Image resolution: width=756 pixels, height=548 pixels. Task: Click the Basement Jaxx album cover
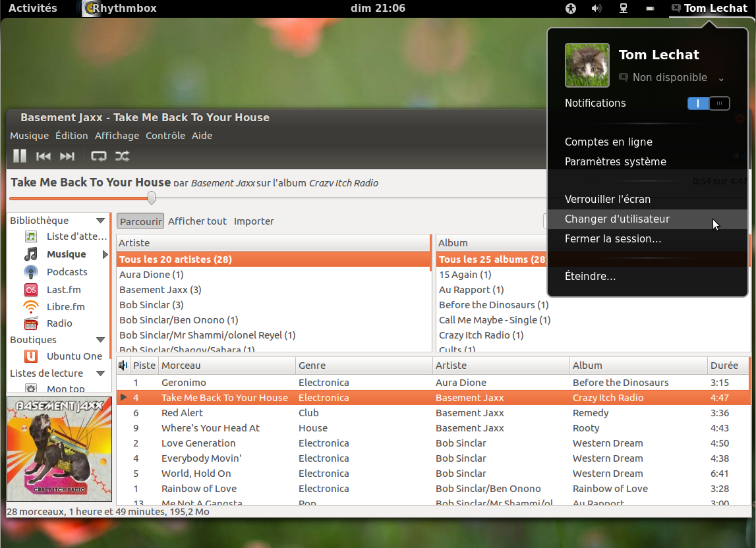(x=59, y=449)
